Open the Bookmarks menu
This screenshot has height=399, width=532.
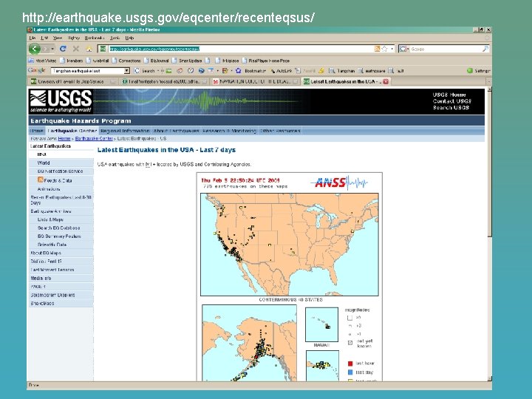tap(95, 38)
